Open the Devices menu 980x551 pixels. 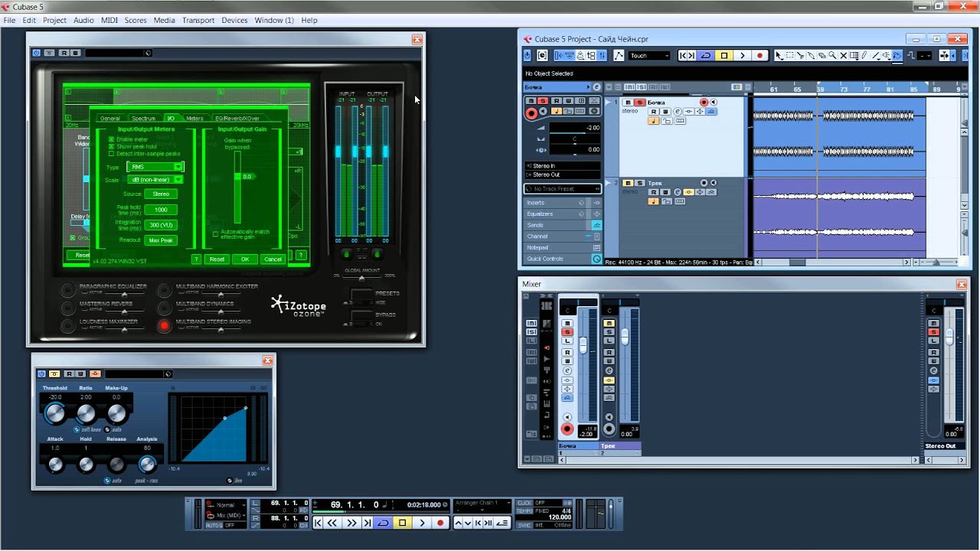234,20
